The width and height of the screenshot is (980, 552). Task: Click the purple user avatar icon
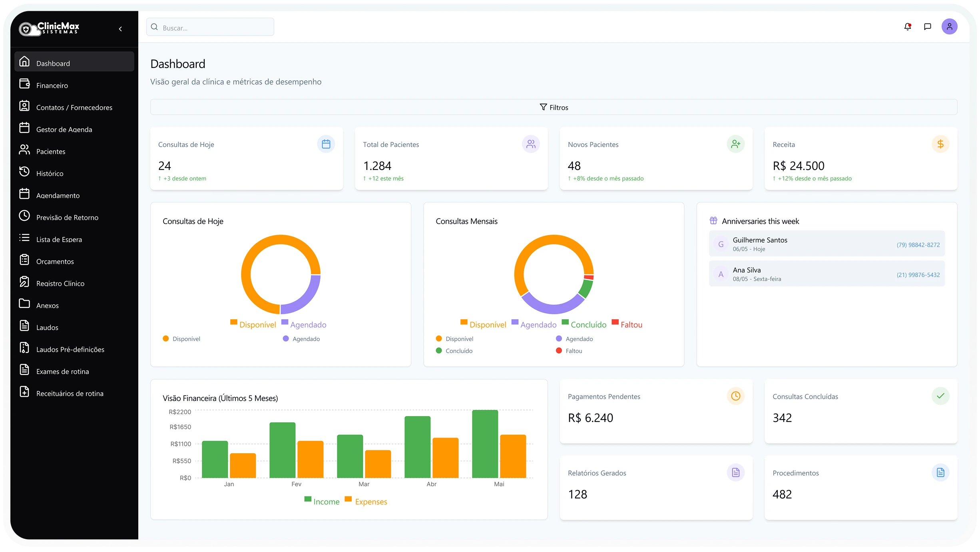click(949, 27)
